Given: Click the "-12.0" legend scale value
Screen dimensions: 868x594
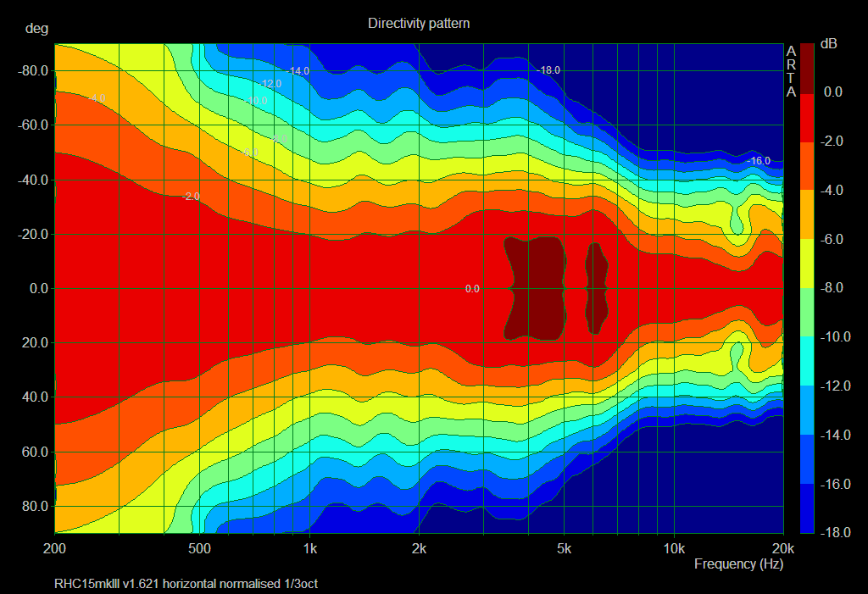Looking at the screenshot, I should pyautogui.click(x=835, y=386).
